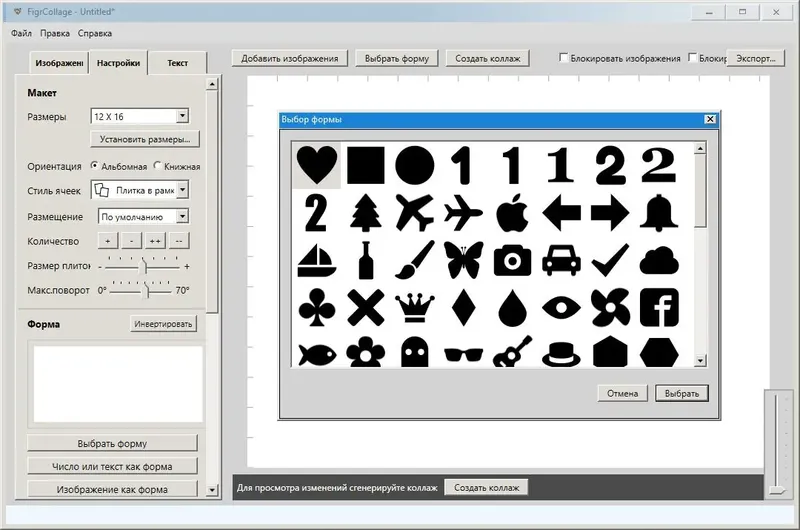Pick the paintbrush shape
This screenshot has width=800, height=530.
[415, 260]
